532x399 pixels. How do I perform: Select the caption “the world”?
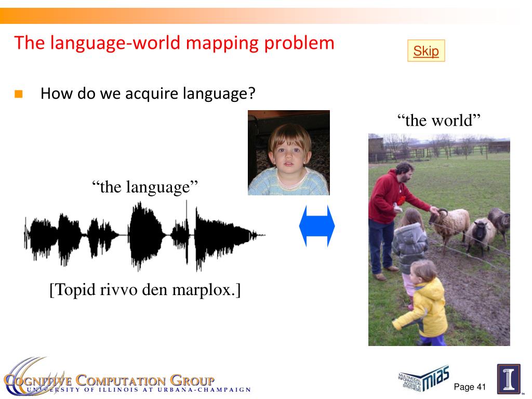click(x=438, y=120)
